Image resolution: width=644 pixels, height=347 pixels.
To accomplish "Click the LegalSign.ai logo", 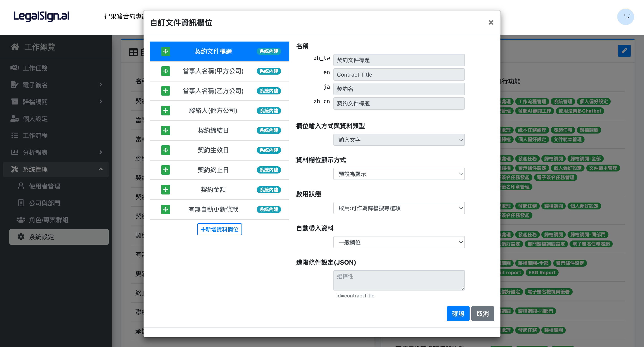I will point(41,16).
